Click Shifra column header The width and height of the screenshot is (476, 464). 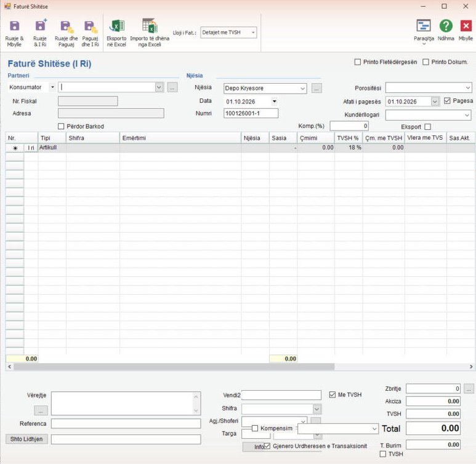tap(92, 138)
